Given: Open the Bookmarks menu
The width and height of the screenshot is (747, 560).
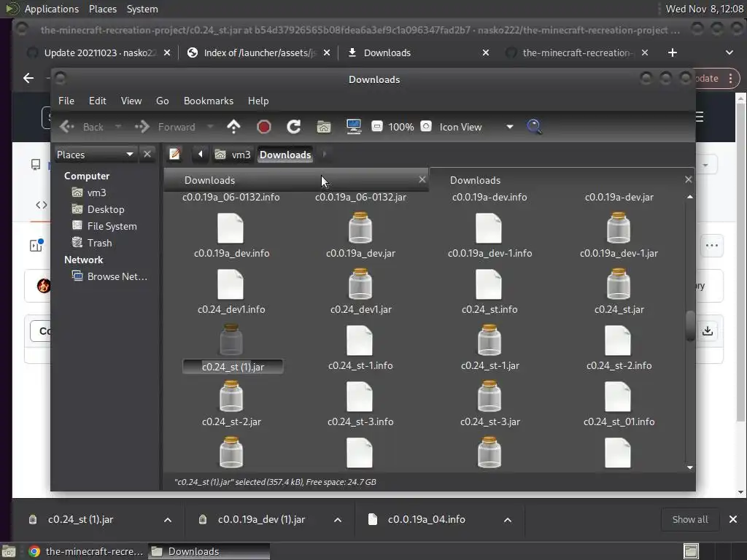Looking at the screenshot, I should point(209,101).
